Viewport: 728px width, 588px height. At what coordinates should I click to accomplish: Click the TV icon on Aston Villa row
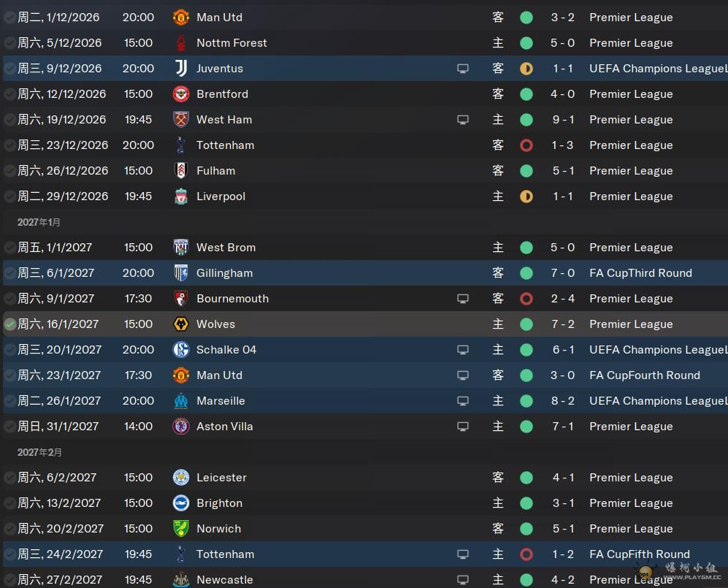coord(463,427)
